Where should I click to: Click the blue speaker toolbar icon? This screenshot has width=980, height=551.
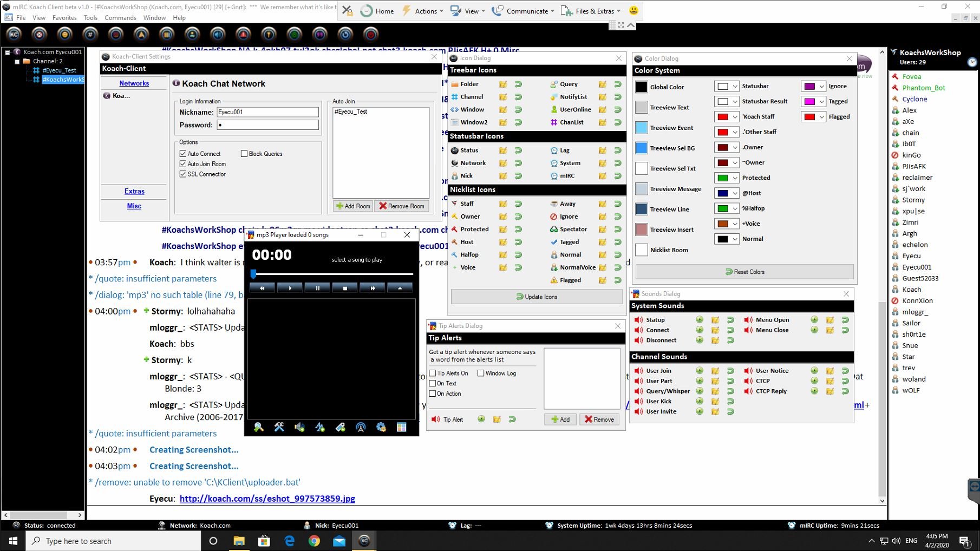218,35
